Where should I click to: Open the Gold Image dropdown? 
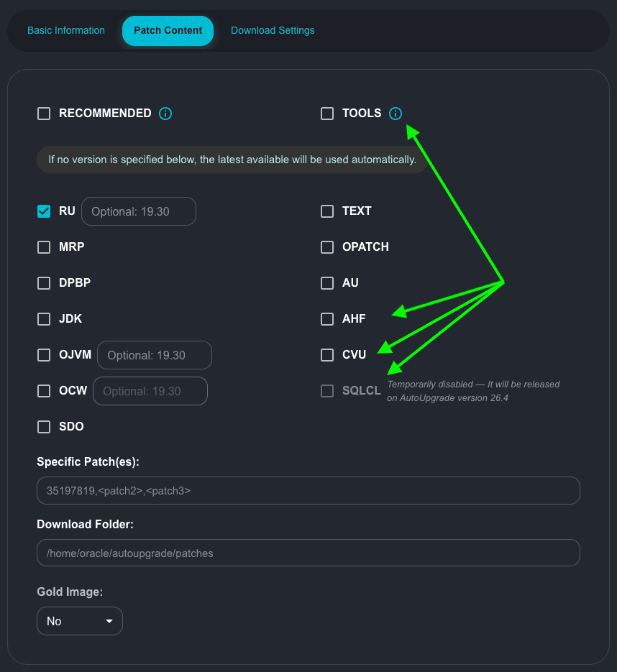[80, 621]
